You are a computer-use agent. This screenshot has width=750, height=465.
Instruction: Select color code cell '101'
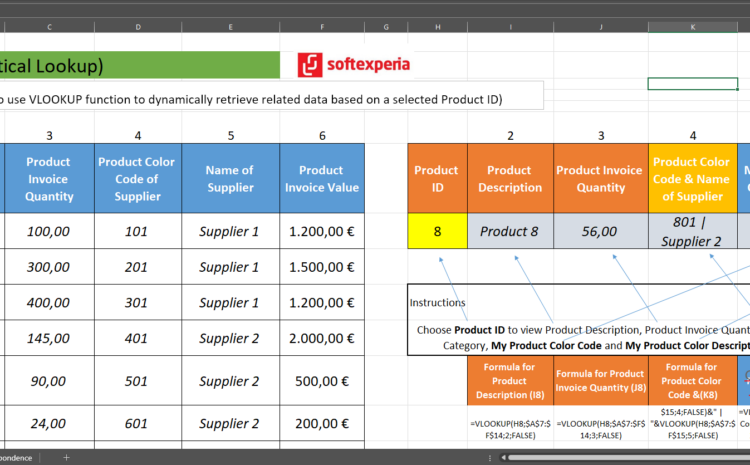[x=138, y=231]
